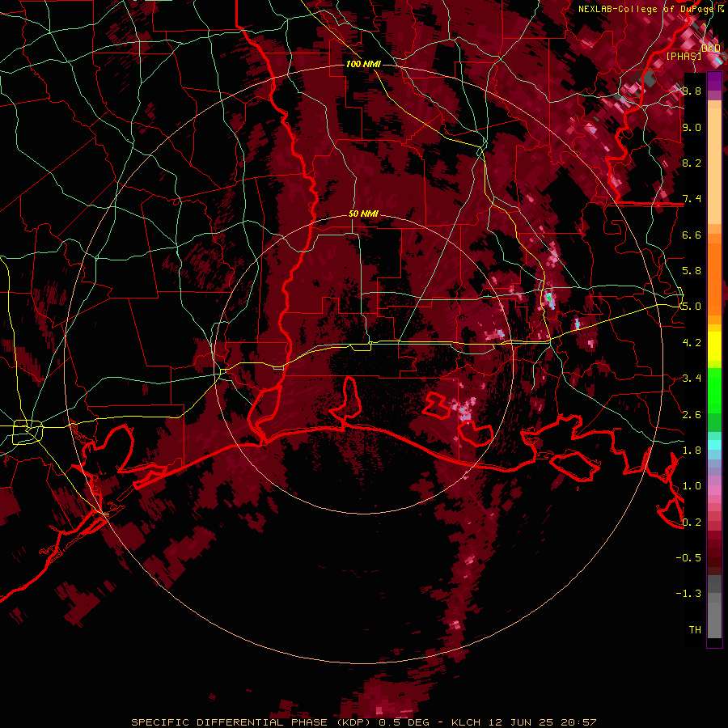Click the 9.8 value on the color scale
728x728 pixels.
point(692,91)
